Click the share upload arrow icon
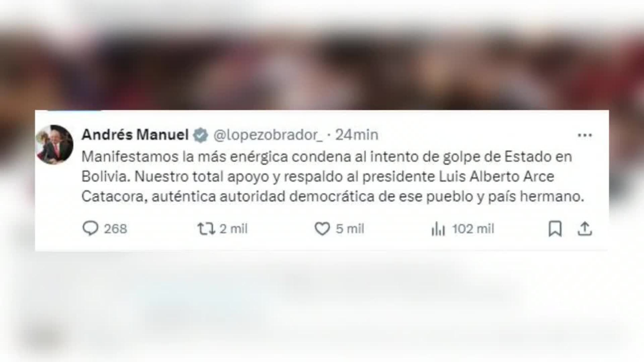 [x=585, y=229]
